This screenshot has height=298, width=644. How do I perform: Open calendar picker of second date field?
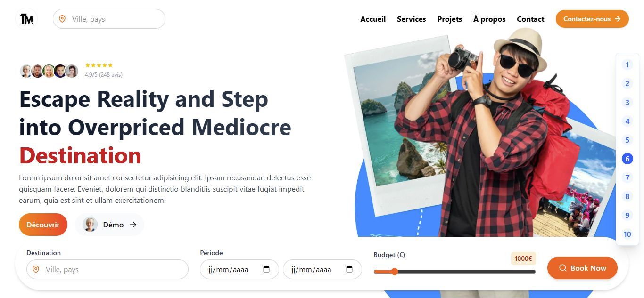coord(349,269)
